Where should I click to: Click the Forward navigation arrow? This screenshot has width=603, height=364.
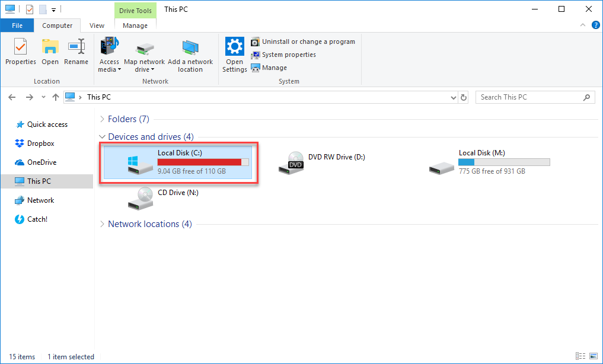coord(29,97)
